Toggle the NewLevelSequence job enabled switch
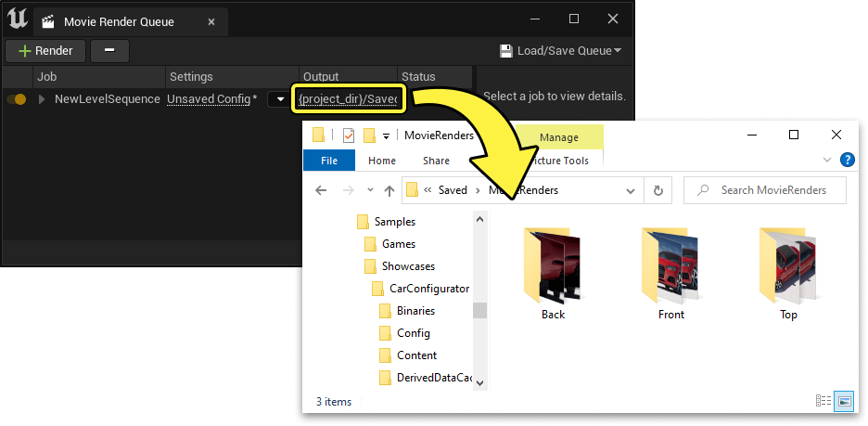Image resolution: width=868 pixels, height=426 pixels. [x=16, y=99]
